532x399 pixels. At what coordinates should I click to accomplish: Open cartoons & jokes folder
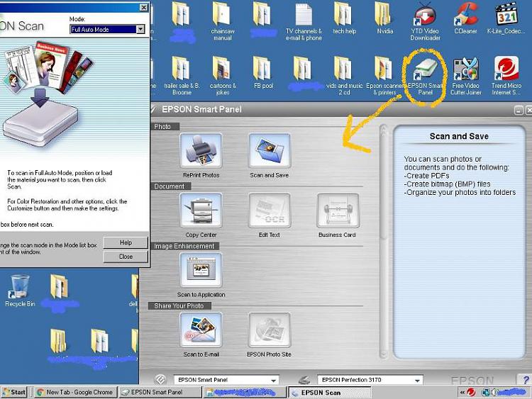pos(223,77)
